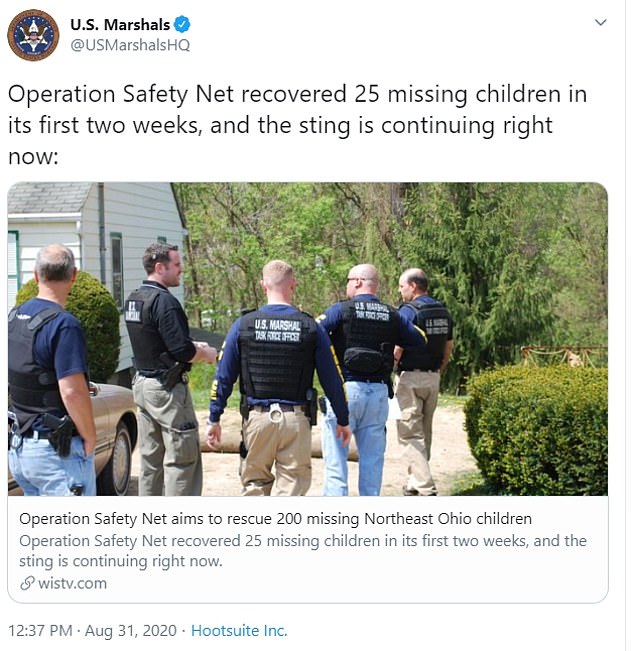Expand the tweet options chevron menu
This screenshot has height=651, width=634.
tap(600, 22)
